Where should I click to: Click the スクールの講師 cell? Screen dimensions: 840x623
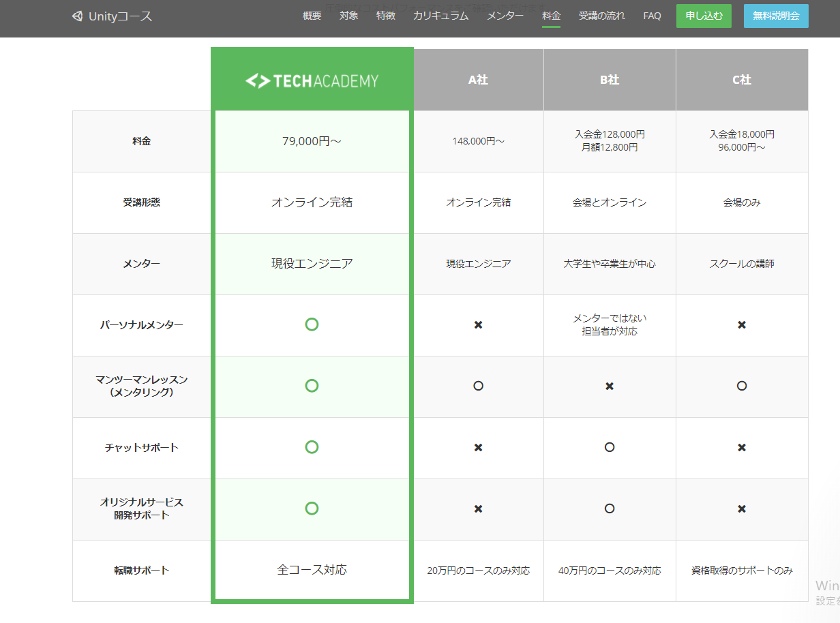(x=742, y=264)
